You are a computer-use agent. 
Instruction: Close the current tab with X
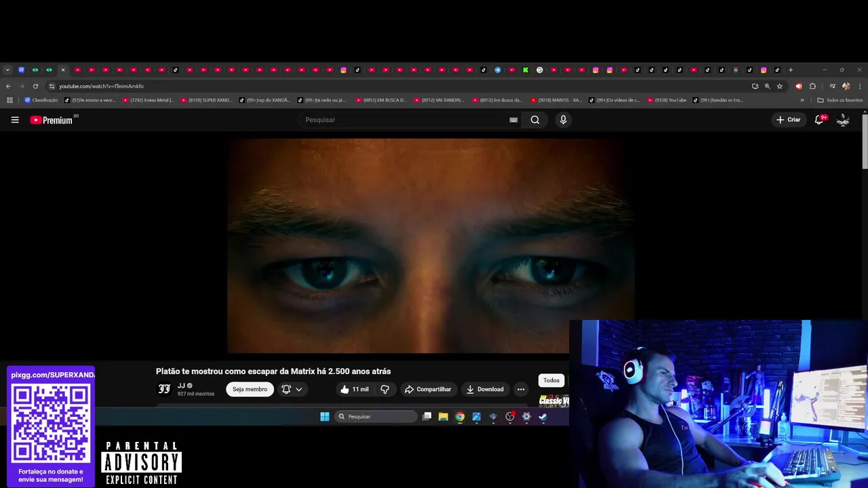(x=63, y=70)
